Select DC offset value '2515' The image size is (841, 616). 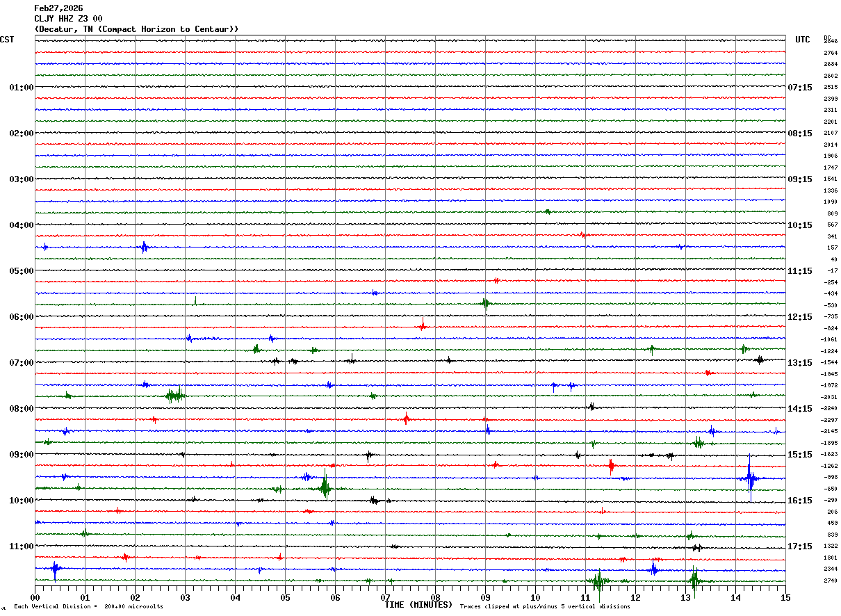[831, 88]
